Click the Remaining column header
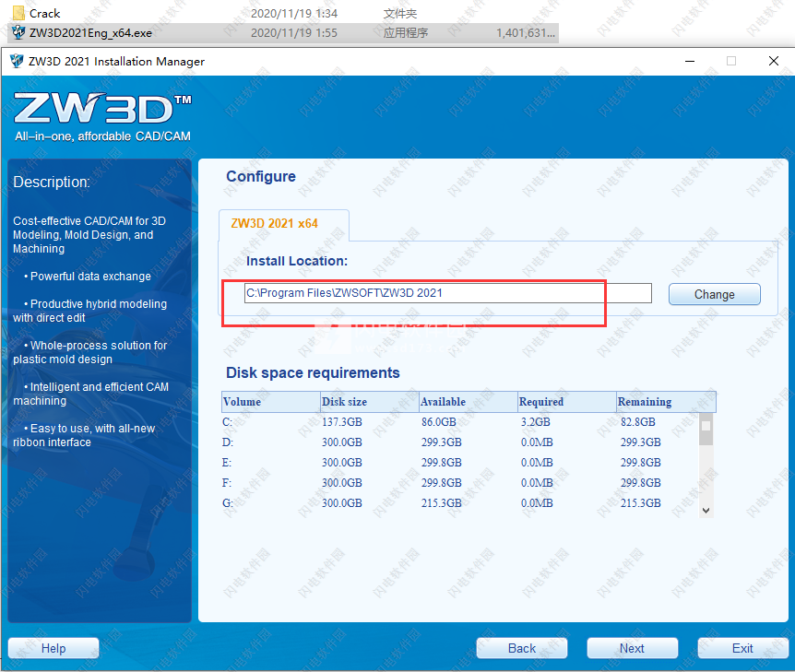The image size is (795, 672). [x=666, y=402]
